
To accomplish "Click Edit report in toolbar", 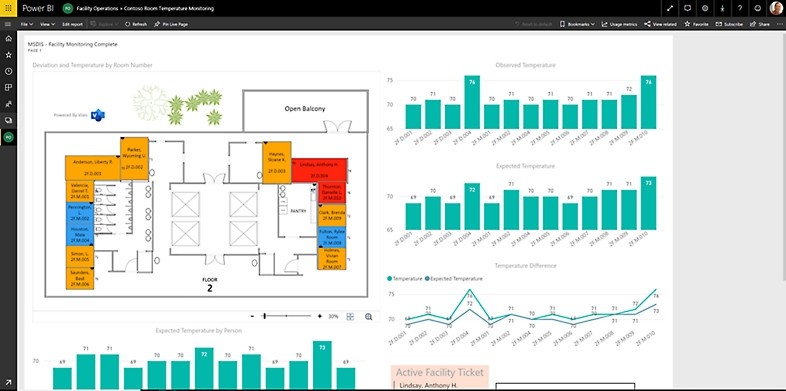I will click(x=72, y=24).
